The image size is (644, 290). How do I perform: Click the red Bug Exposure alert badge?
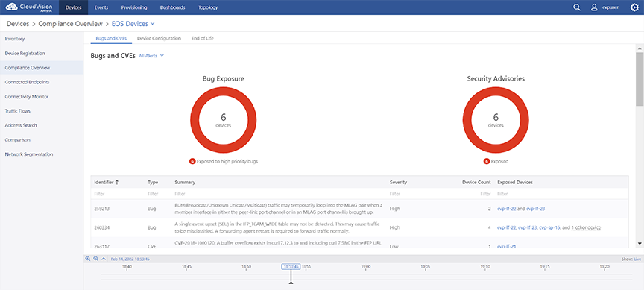192,162
